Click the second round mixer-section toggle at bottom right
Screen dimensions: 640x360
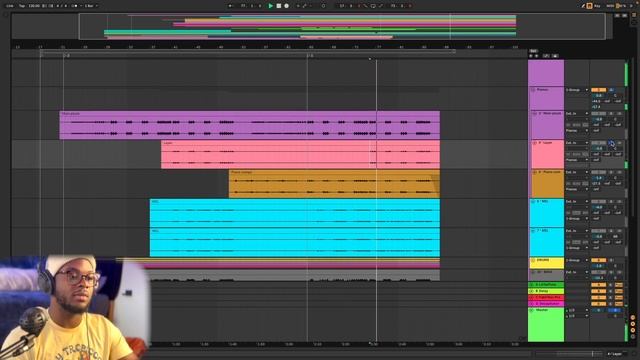[633, 324]
